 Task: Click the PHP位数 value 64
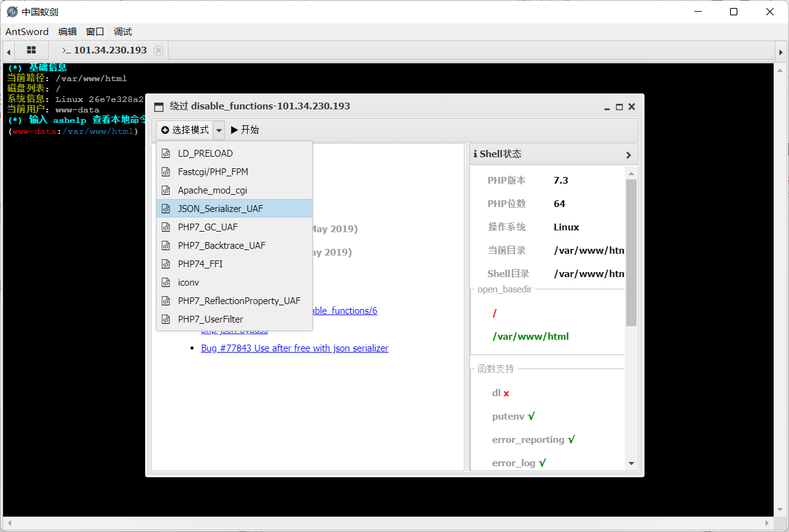(x=559, y=204)
